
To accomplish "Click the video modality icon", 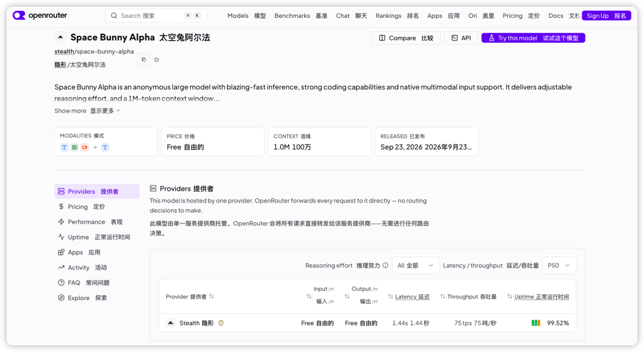I will click(85, 147).
